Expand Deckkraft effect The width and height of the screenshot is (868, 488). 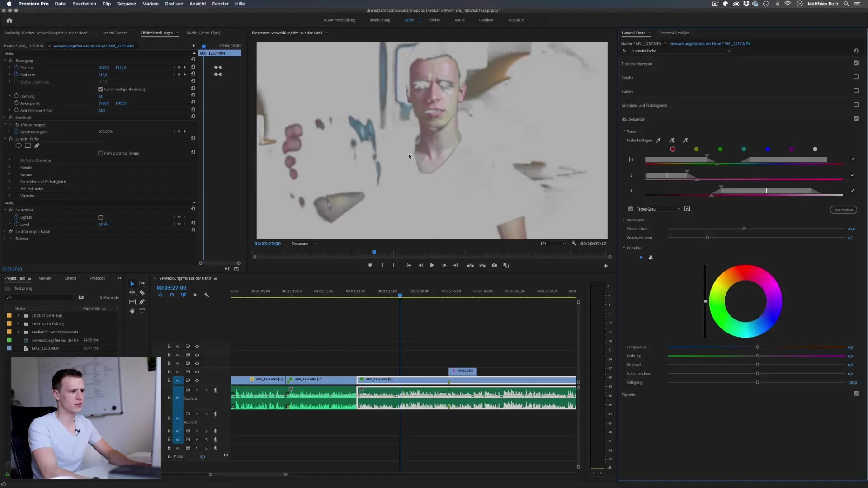(x=5, y=117)
